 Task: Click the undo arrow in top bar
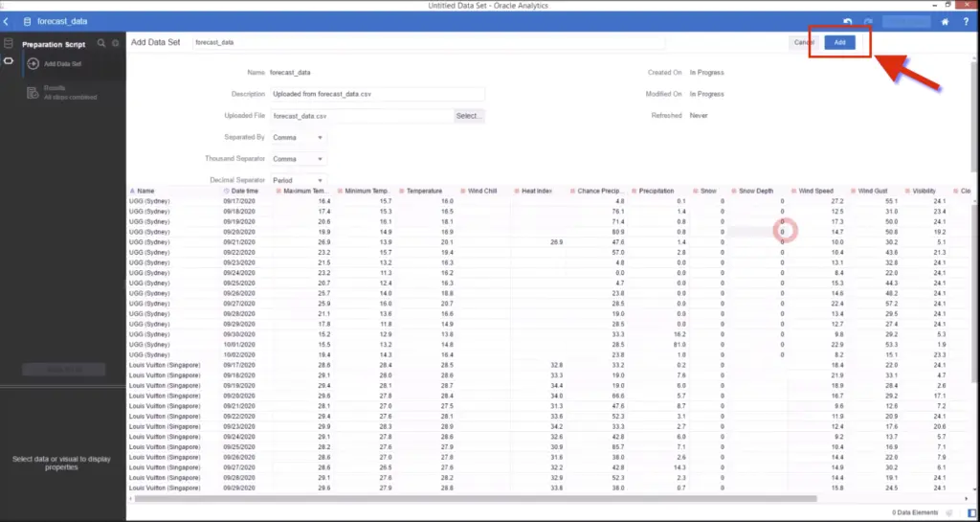848,21
